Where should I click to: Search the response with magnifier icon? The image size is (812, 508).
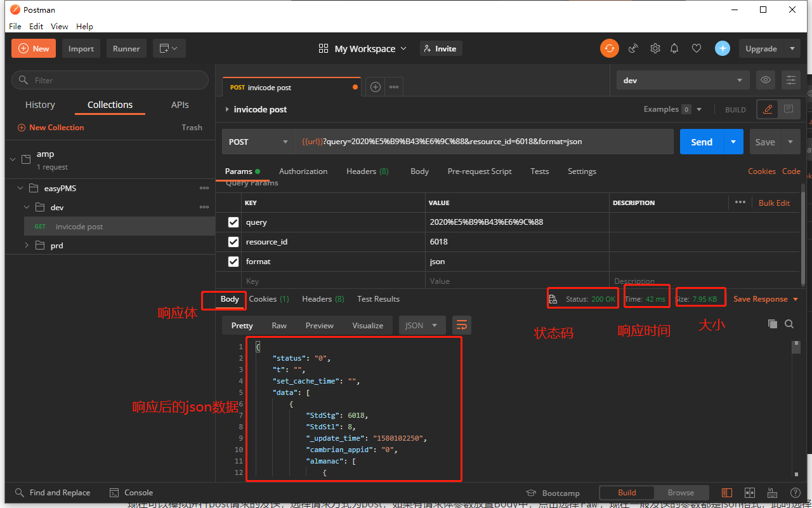[x=789, y=324]
